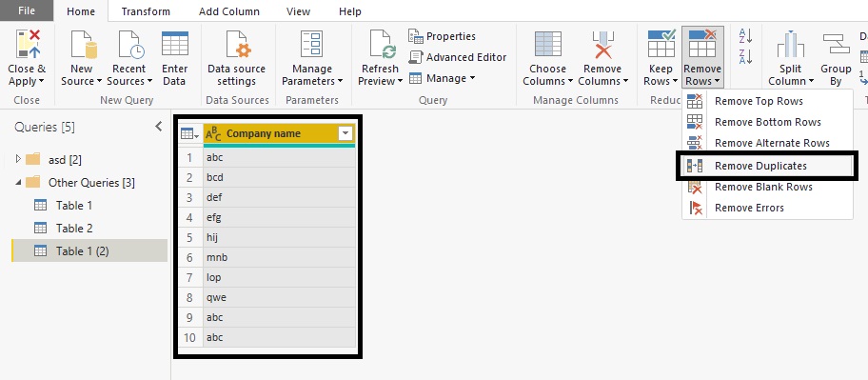Open Recent Sources icon
The image size is (868, 380).
pyautogui.click(x=130, y=45)
